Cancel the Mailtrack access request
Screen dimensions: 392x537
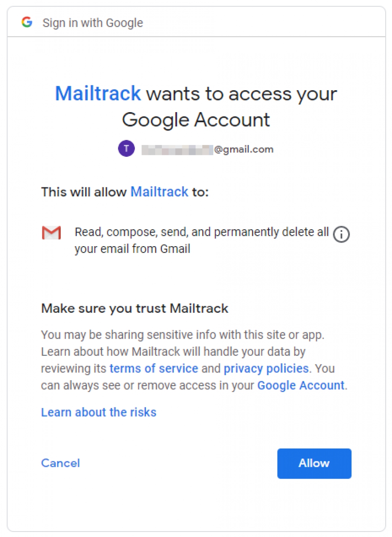(60, 463)
